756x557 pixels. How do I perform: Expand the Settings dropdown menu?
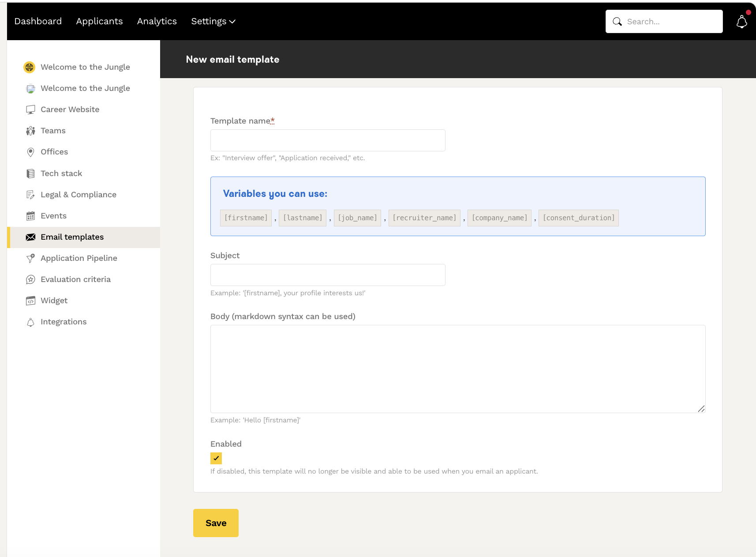click(213, 21)
